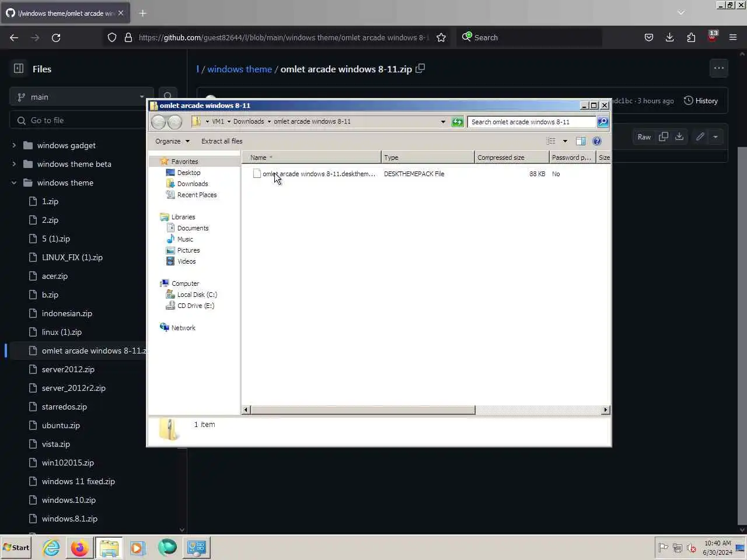This screenshot has width=747, height=560.
Task: Toggle Explorer preview pane icon
Action: tap(580, 141)
